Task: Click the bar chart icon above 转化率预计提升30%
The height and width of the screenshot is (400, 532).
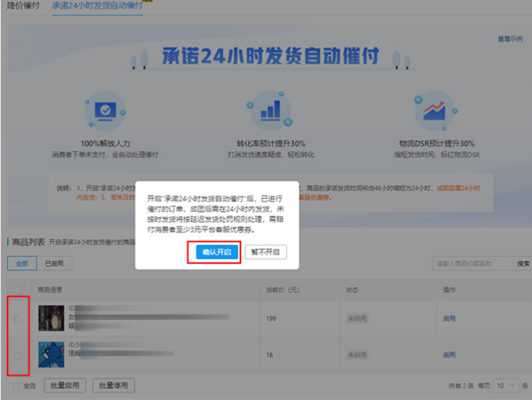Action: (x=270, y=111)
